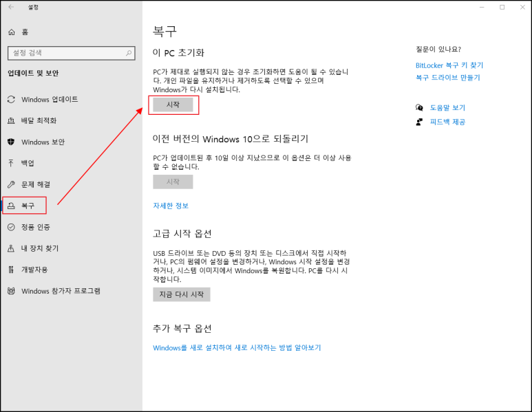Click the 백업 upload arrow icon

(11, 163)
